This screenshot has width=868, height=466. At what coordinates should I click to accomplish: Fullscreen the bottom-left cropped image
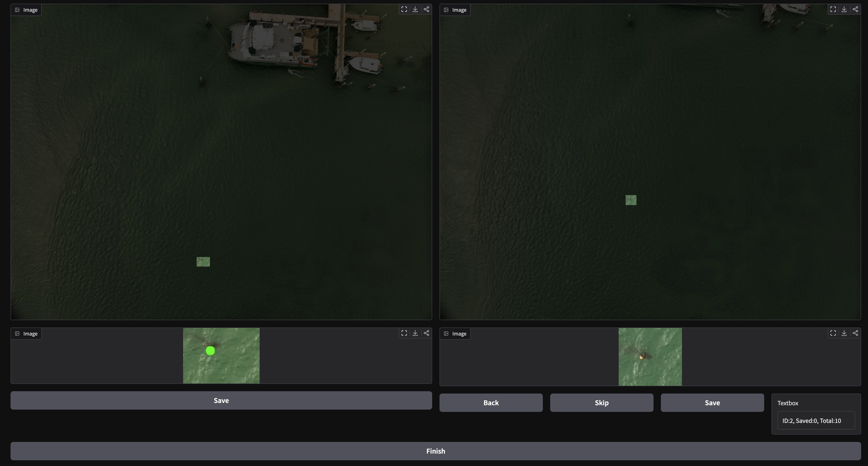click(x=404, y=333)
